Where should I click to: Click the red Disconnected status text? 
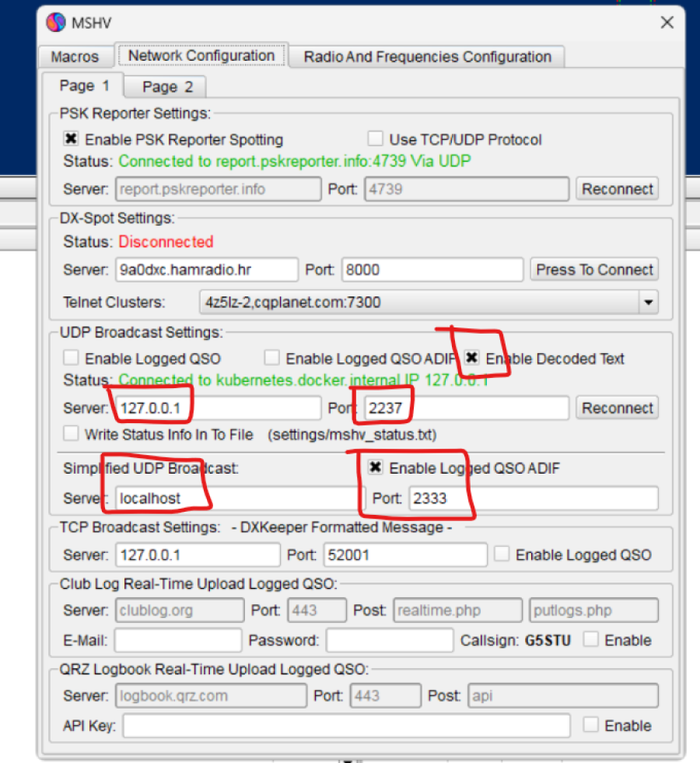[x=166, y=241]
